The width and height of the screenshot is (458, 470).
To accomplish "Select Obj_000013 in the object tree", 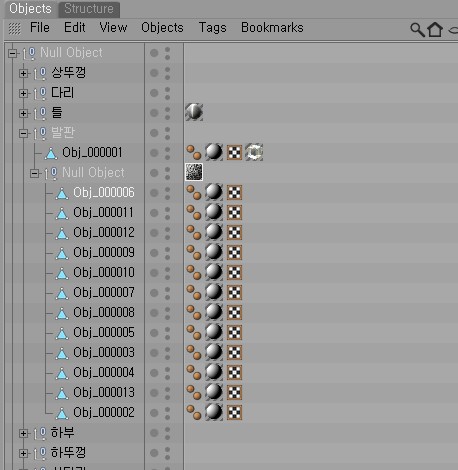I will point(104,393).
